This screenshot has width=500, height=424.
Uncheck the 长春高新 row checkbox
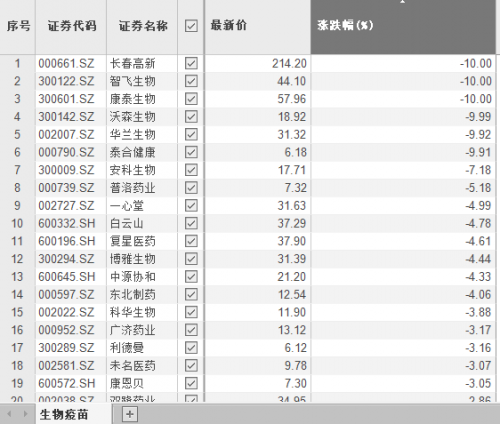tap(191, 63)
